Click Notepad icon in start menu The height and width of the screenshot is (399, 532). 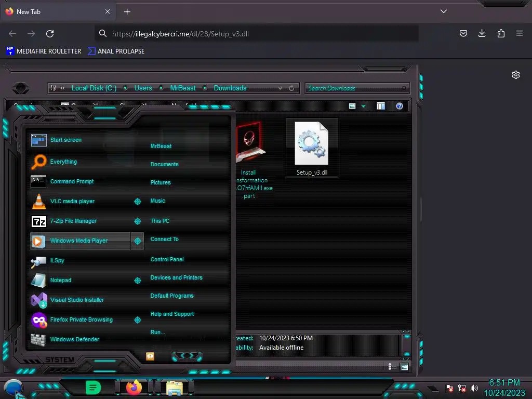coord(38,280)
